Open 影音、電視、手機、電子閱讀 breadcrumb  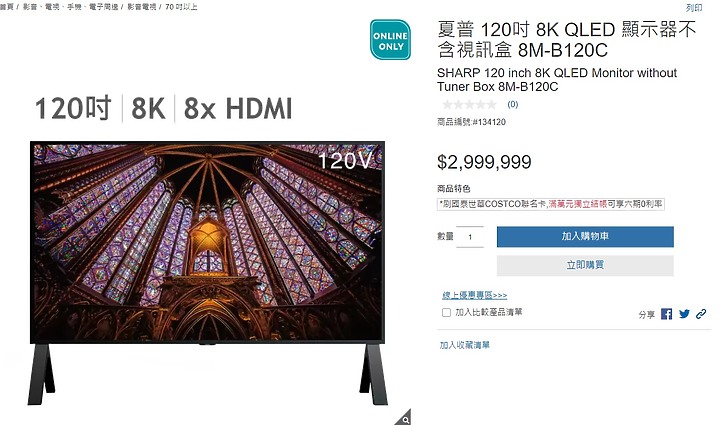pos(70,7)
